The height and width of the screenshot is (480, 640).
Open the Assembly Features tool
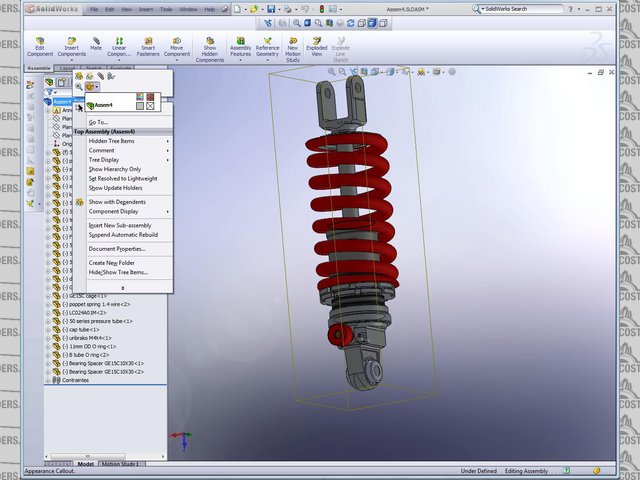pyautogui.click(x=241, y=46)
